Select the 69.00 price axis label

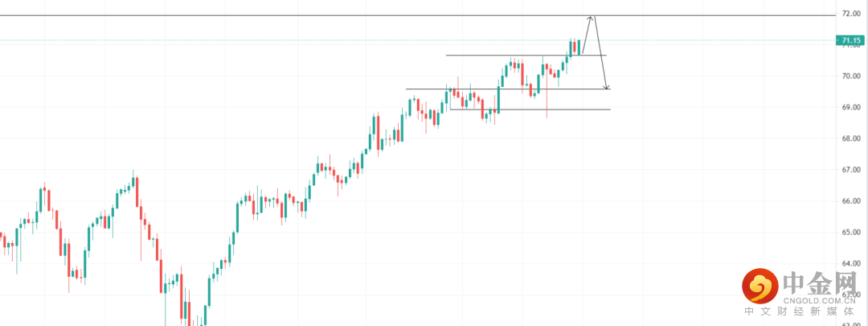851,107
